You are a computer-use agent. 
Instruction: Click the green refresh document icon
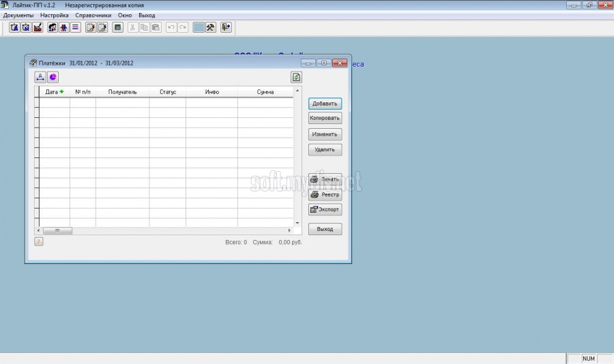297,77
